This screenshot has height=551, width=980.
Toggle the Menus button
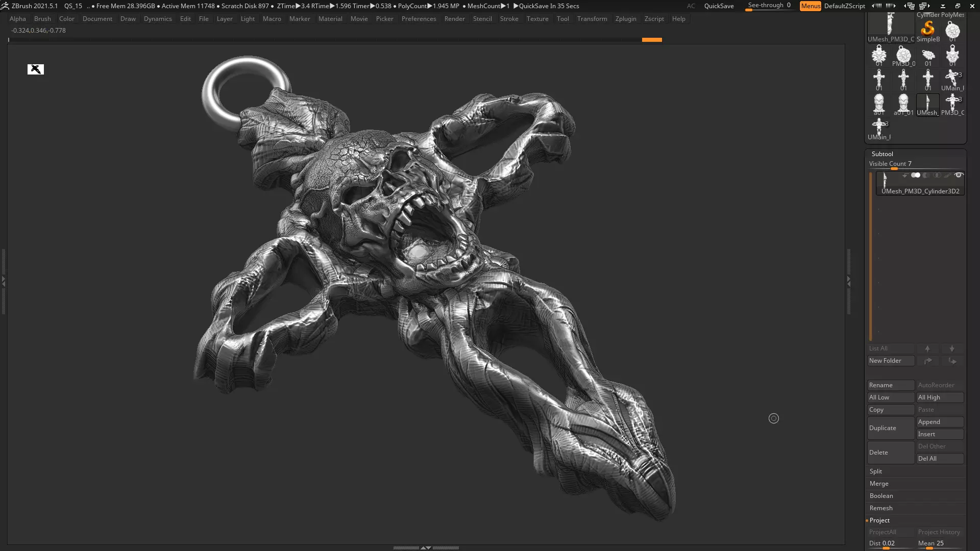pyautogui.click(x=811, y=6)
